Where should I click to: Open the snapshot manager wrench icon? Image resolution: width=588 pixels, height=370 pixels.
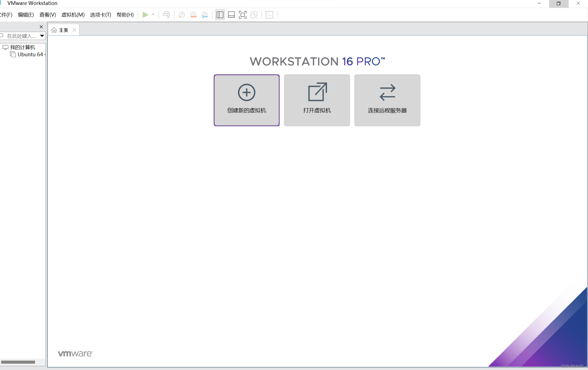point(204,15)
